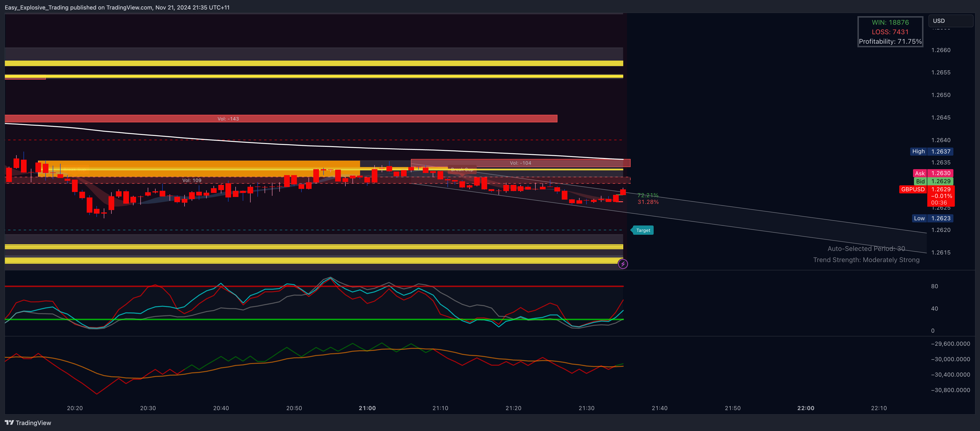Click the 21:00 time axis label
The image size is (980, 431).
tap(367, 408)
